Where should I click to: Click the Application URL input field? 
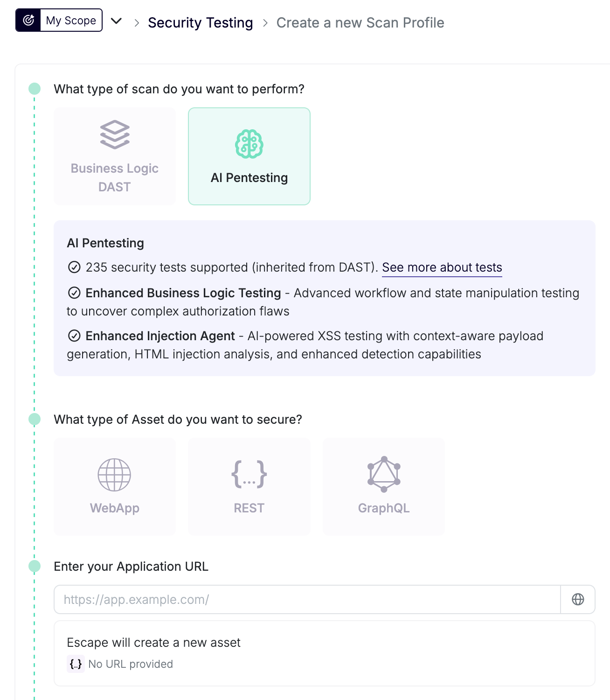pyautogui.click(x=303, y=600)
